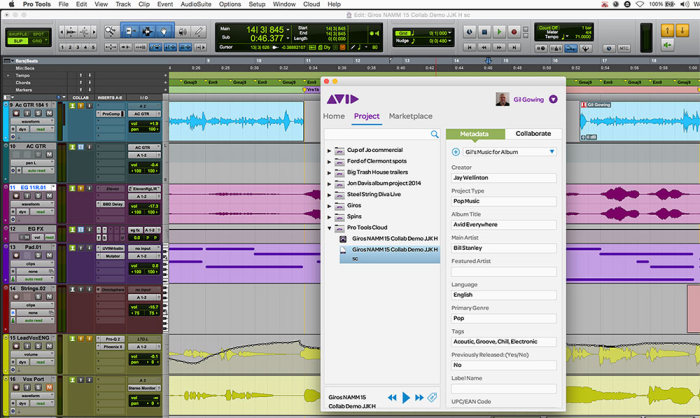This screenshot has width=700, height=418.
Task: Open the File menu
Action: tap(63, 4)
